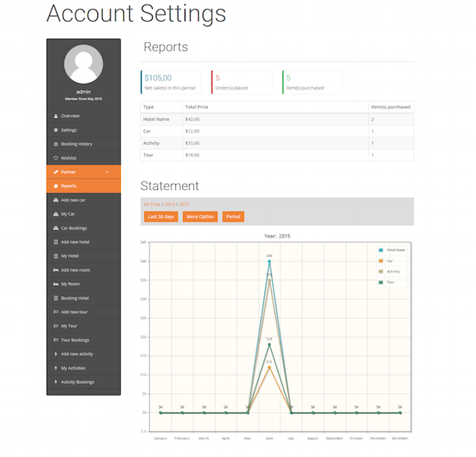476x457 pixels.
Task: Click the flag icon beside Add new tour
Action: (55, 312)
